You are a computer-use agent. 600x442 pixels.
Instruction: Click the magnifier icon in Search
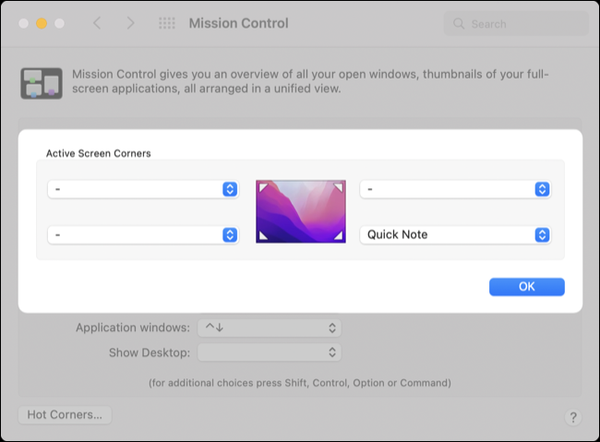[x=458, y=23]
